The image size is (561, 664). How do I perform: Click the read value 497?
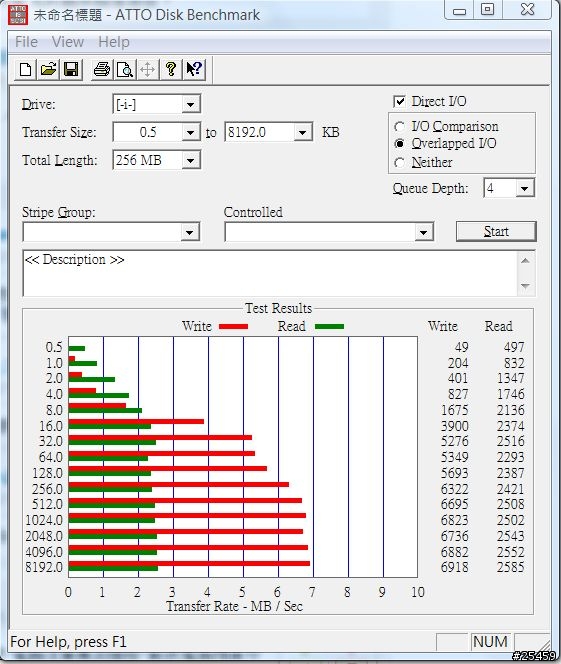click(x=514, y=347)
